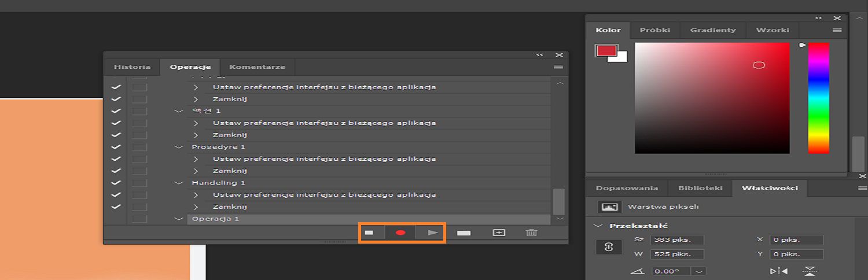This screenshot has width=868, height=280.
Task: Expand Zamknij step under 액션 1
Action: pyautogui.click(x=196, y=135)
